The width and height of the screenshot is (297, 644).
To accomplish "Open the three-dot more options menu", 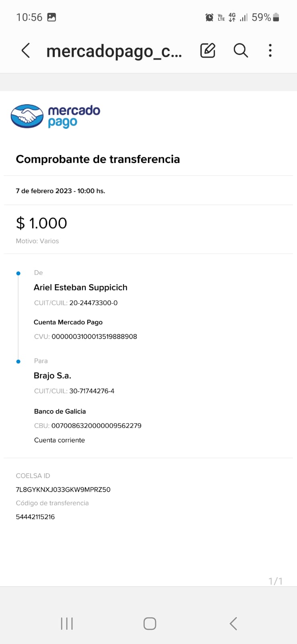I will (270, 51).
